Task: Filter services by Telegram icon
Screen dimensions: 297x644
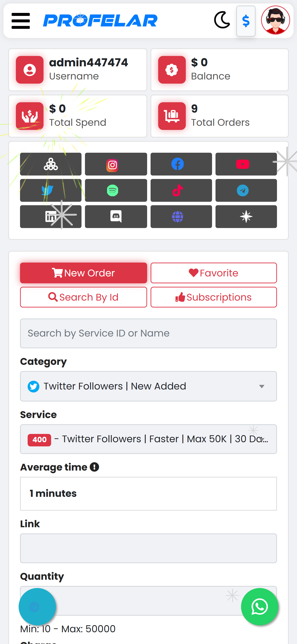Action: pos(246,190)
